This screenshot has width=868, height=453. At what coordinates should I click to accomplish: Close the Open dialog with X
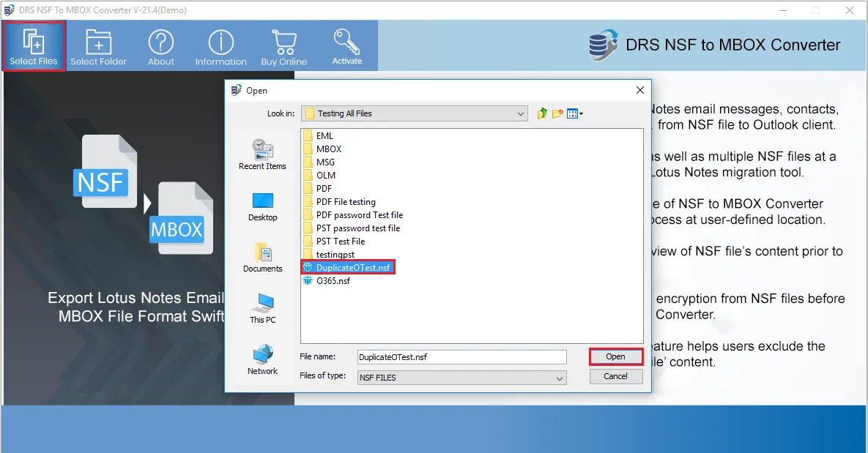click(x=640, y=90)
